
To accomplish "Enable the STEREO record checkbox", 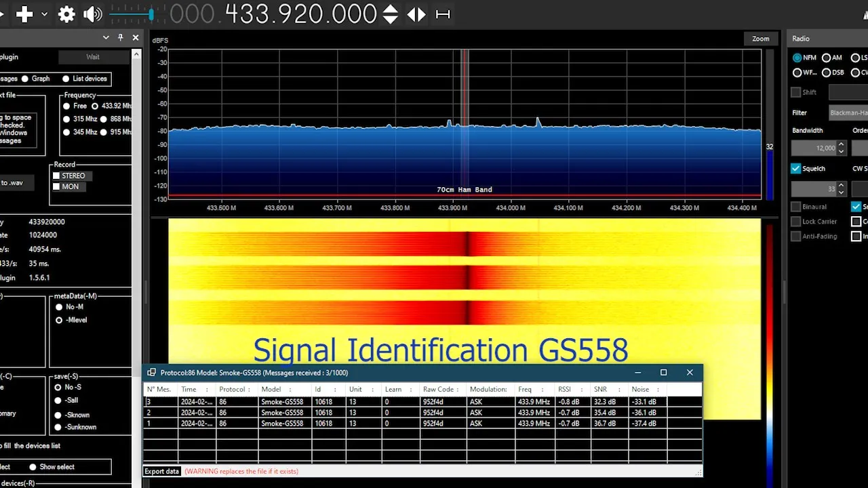I will click(57, 176).
